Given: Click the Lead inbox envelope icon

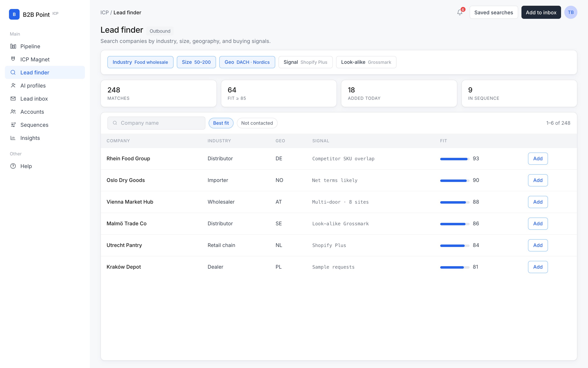Looking at the screenshot, I should 13,99.
